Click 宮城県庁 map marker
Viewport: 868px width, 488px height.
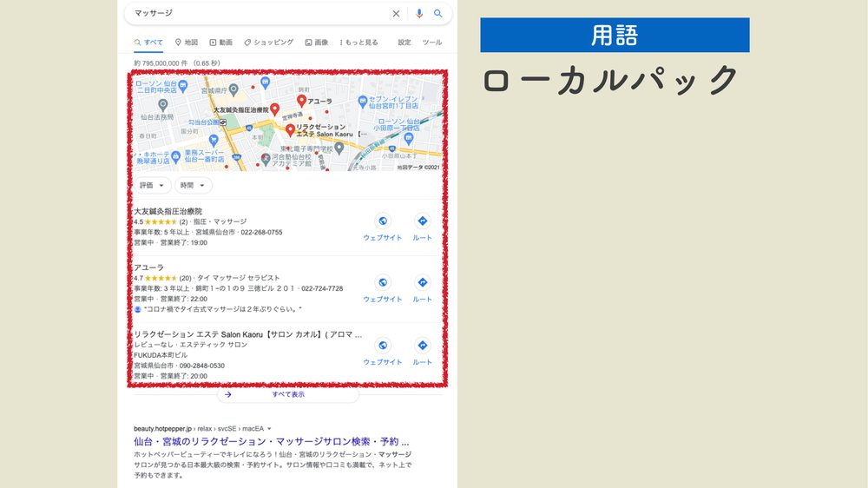233,89
